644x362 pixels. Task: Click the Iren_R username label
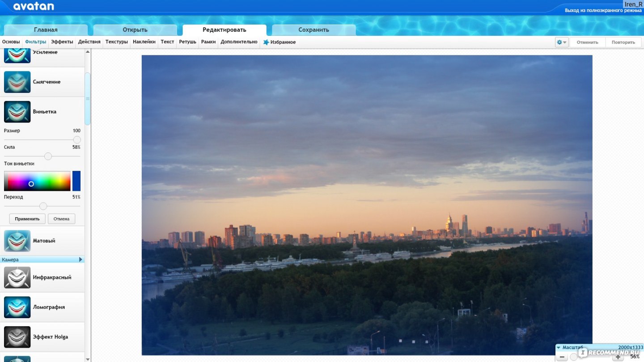pos(633,4)
